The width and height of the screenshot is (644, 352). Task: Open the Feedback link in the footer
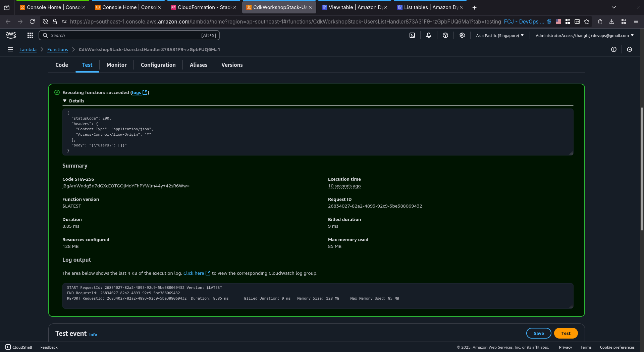[49, 347]
